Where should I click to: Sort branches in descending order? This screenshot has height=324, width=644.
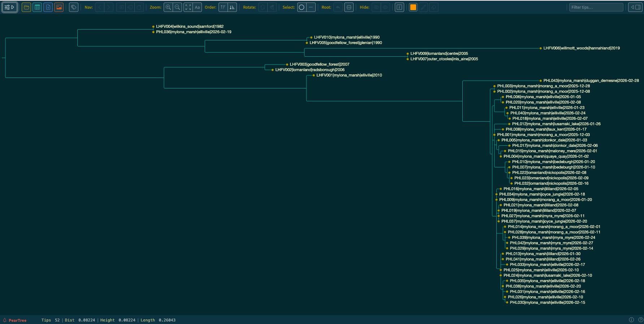coord(232,7)
